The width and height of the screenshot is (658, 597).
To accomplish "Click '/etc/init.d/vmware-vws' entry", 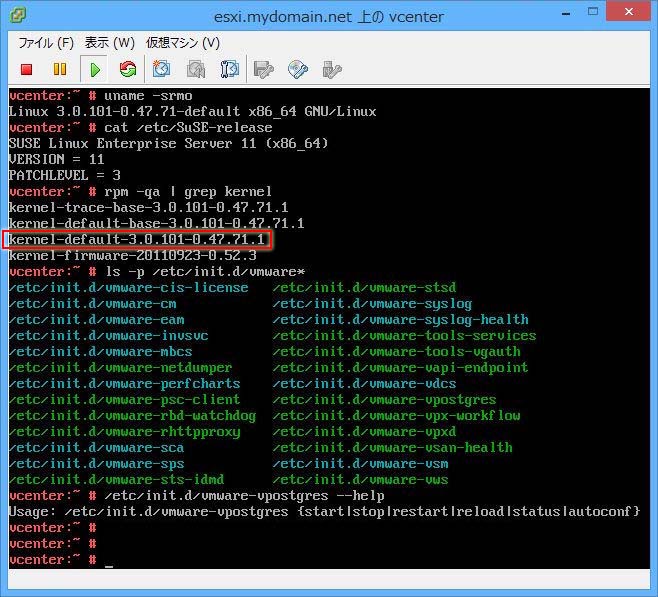I will point(360,480).
